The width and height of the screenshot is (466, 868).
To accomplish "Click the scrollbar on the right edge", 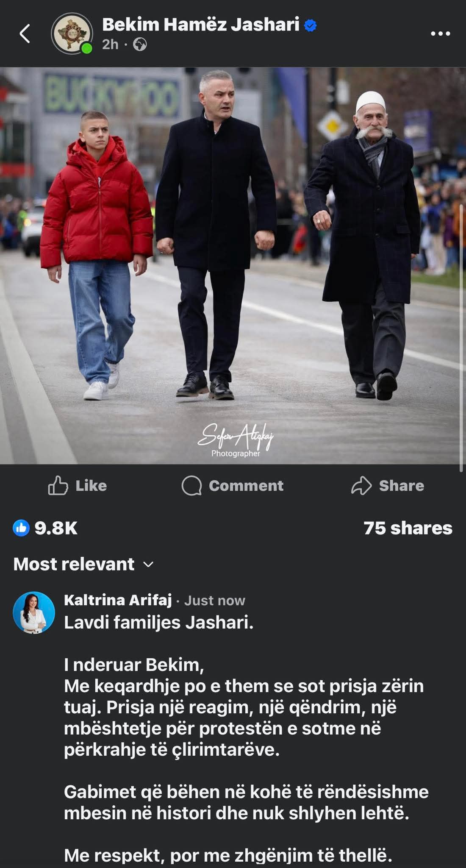I will 461,338.
